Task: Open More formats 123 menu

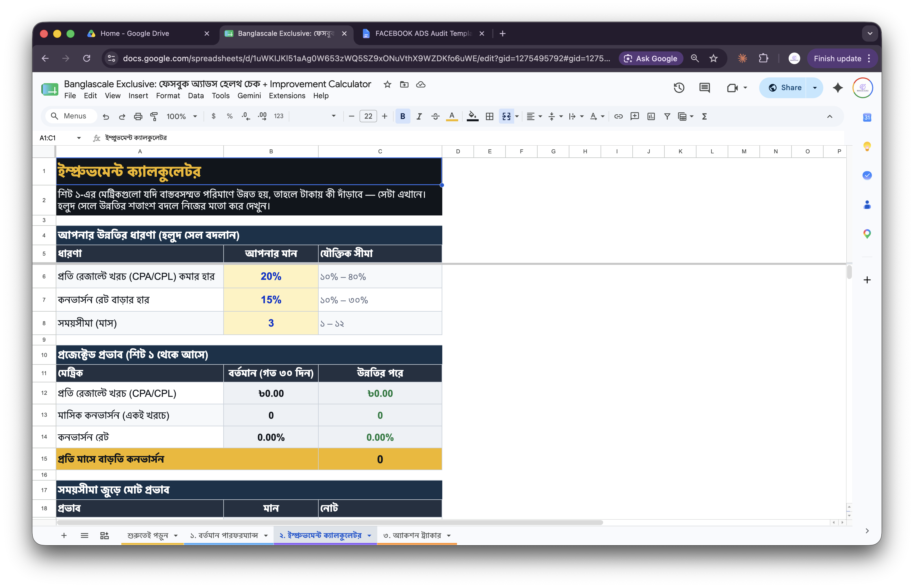Action: coord(278,116)
